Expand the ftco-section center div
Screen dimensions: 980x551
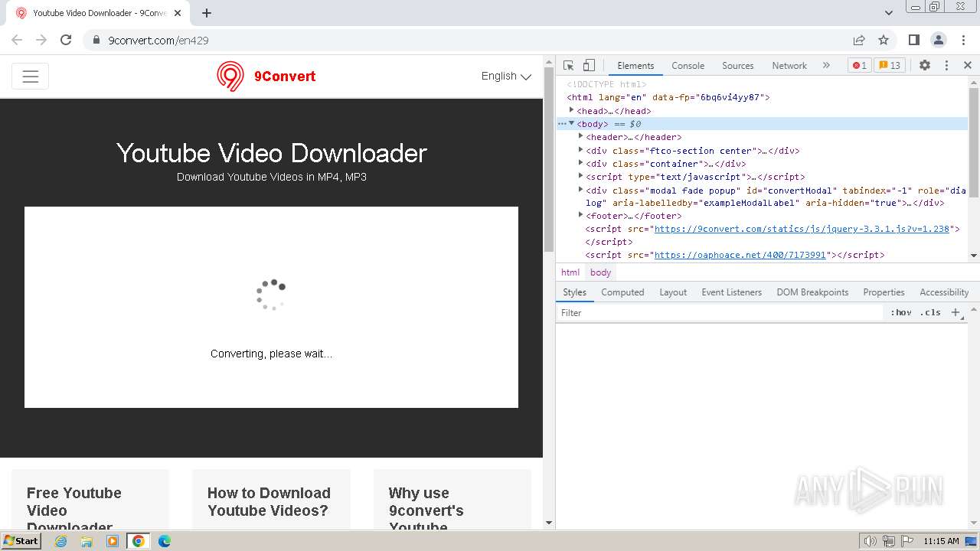coord(580,151)
